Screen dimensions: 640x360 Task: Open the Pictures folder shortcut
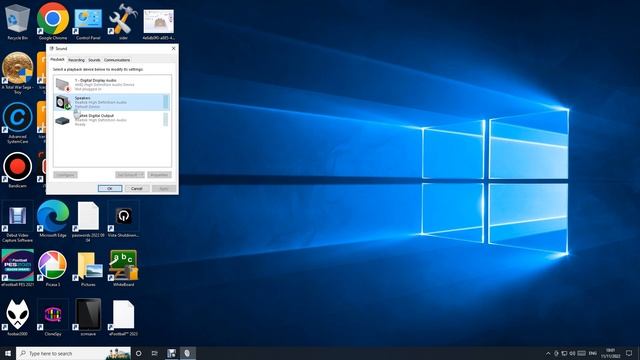[88, 269]
